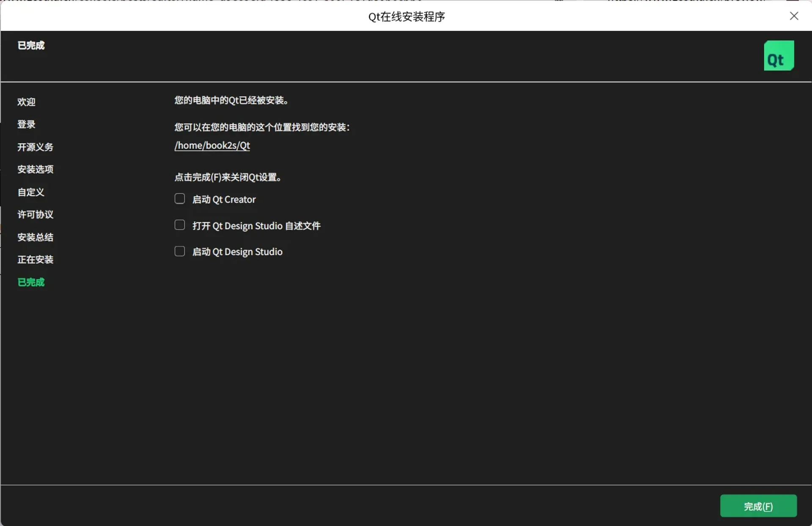Click the 已完成 header label

click(30, 45)
